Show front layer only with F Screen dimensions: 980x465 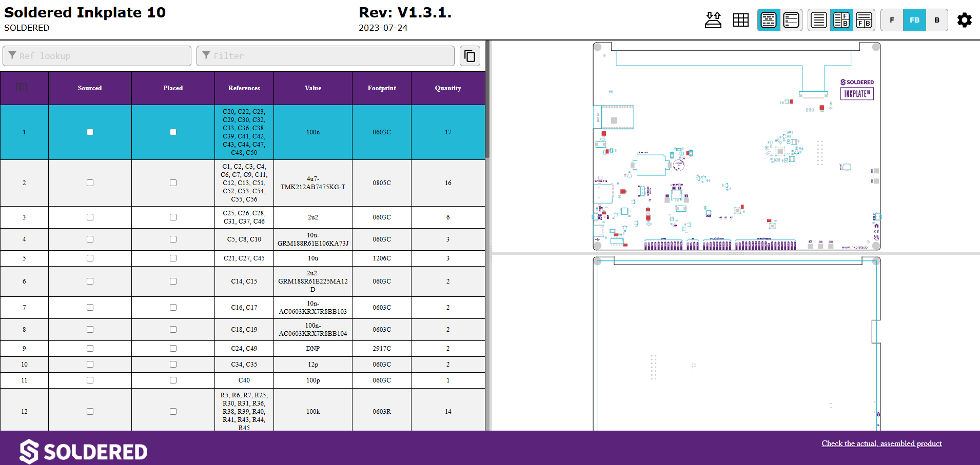892,21
